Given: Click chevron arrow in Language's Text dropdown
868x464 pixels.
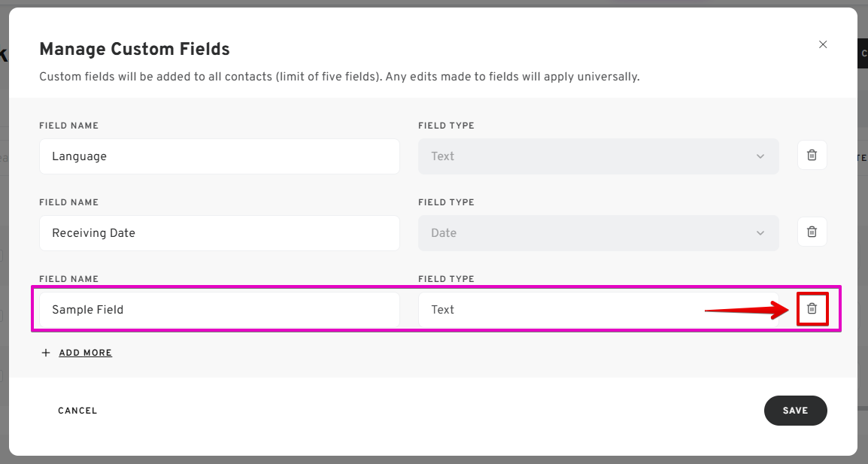Looking at the screenshot, I should 760,156.
